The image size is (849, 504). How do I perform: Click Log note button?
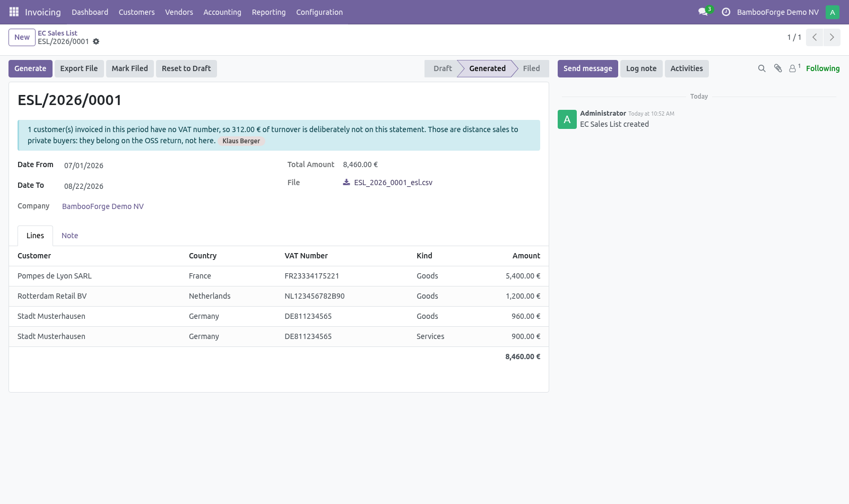click(x=641, y=68)
